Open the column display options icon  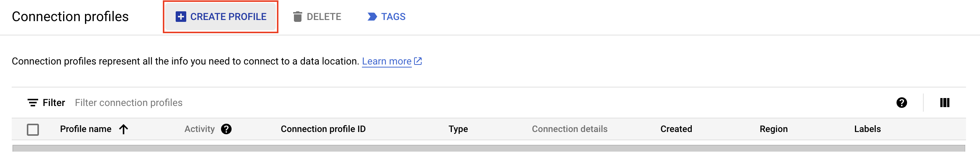(x=944, y=103)
